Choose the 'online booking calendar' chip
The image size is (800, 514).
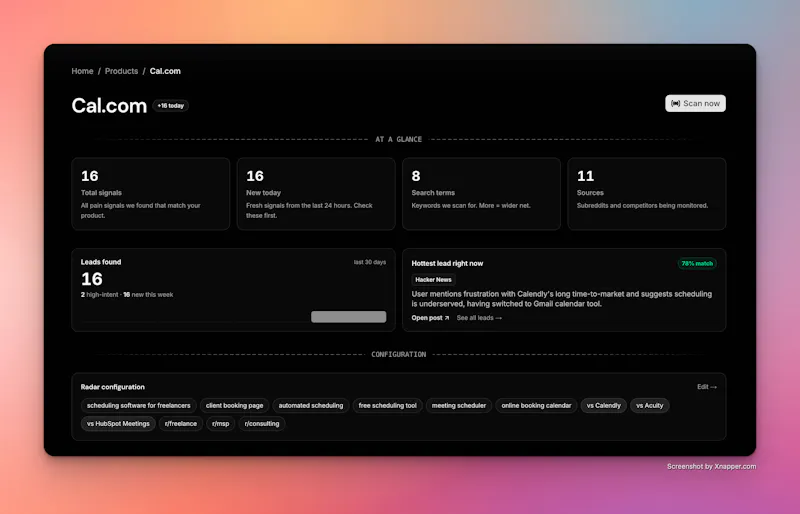[536, 405]
